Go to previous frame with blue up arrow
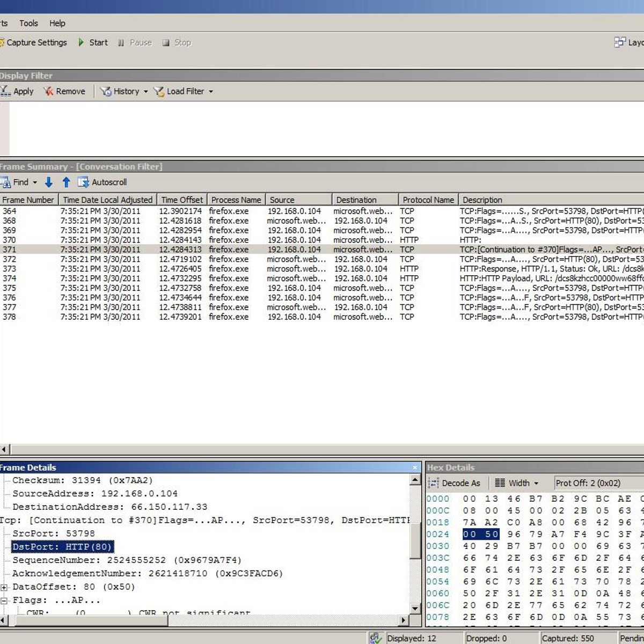The width and height of the screenshot is (644, 644). tap(66, 182)
